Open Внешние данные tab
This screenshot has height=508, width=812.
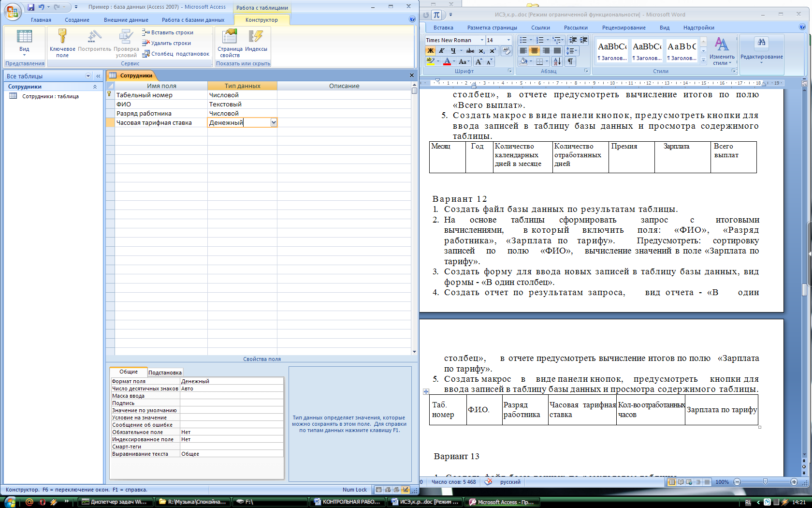126,20
